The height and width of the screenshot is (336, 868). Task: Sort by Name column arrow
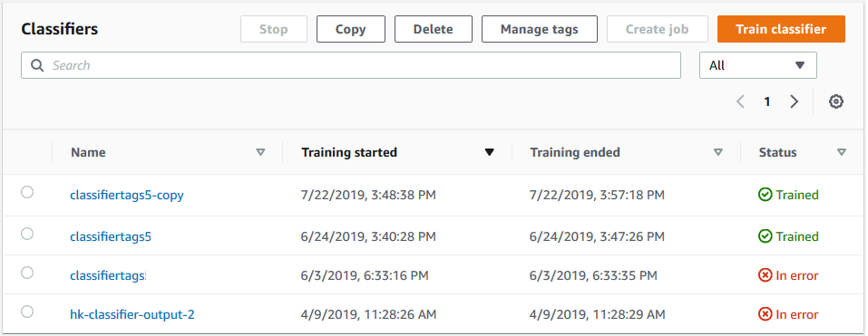tap(260, 152)
